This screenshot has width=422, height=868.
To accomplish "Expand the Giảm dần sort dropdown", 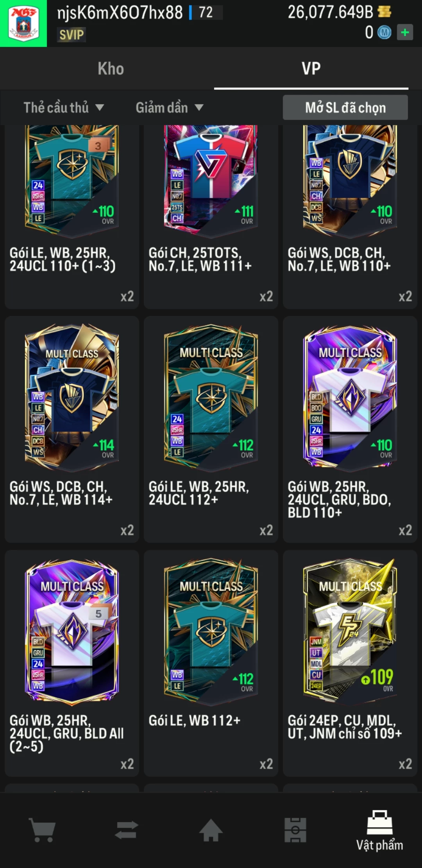I will (170, 108).
